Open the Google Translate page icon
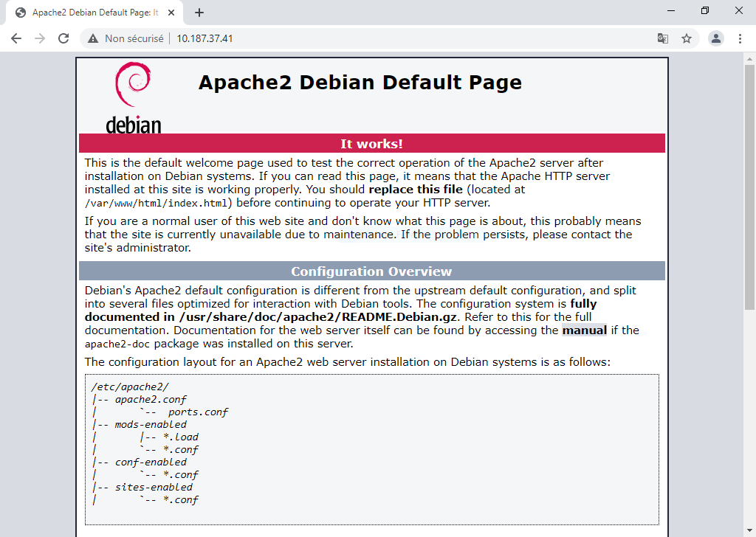 (663, 38)
